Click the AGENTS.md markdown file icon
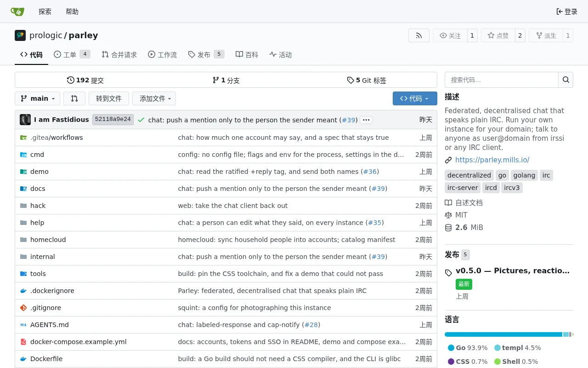The height and width of the screenshot is (368, 588). (23, 325)
